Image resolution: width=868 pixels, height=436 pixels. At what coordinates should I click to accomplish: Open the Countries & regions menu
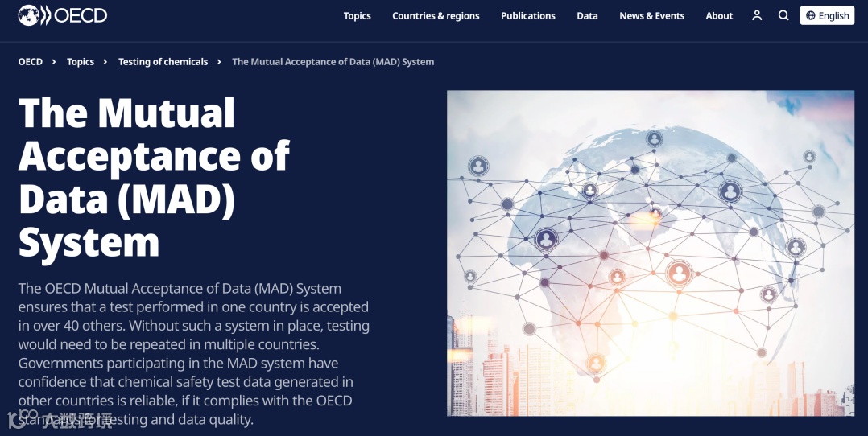pyautogui.click(x=436, y=15)
